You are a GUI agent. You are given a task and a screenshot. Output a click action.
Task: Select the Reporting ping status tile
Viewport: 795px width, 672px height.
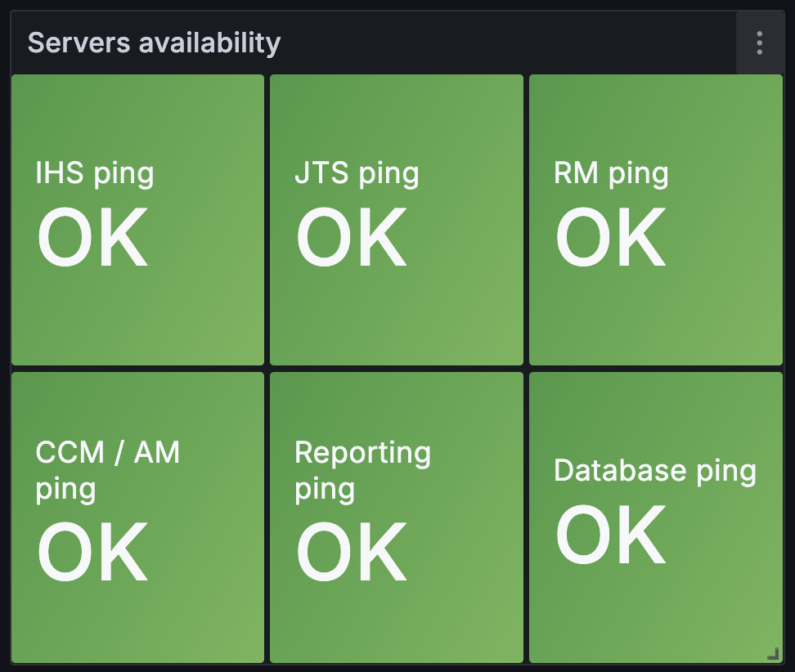pyautogui.click(x=397, y=517)
